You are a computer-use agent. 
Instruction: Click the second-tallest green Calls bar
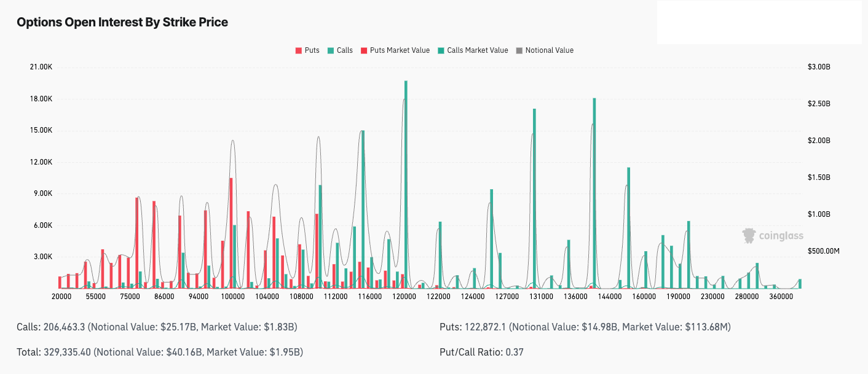click(x=594, y=190)
